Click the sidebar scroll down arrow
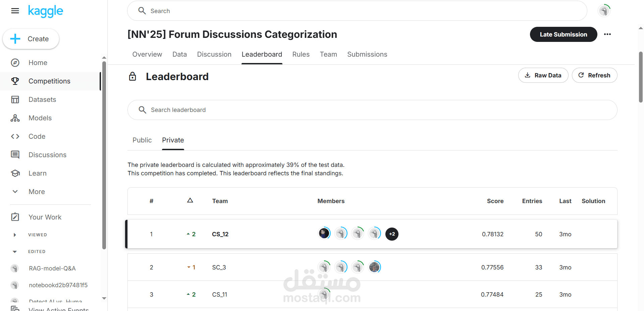The height and width of the screenshot is (311, 644). click(x=104, y=298)
